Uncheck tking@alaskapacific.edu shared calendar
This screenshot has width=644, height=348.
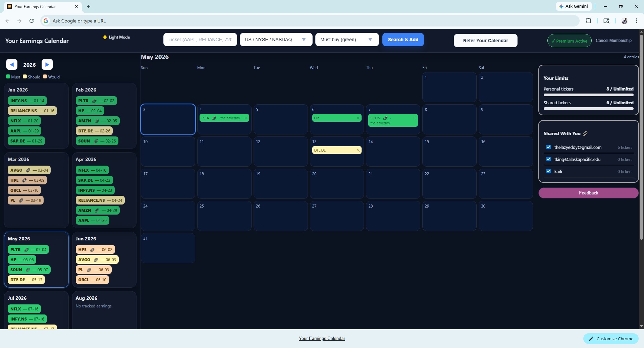click(x=549, y=159)
